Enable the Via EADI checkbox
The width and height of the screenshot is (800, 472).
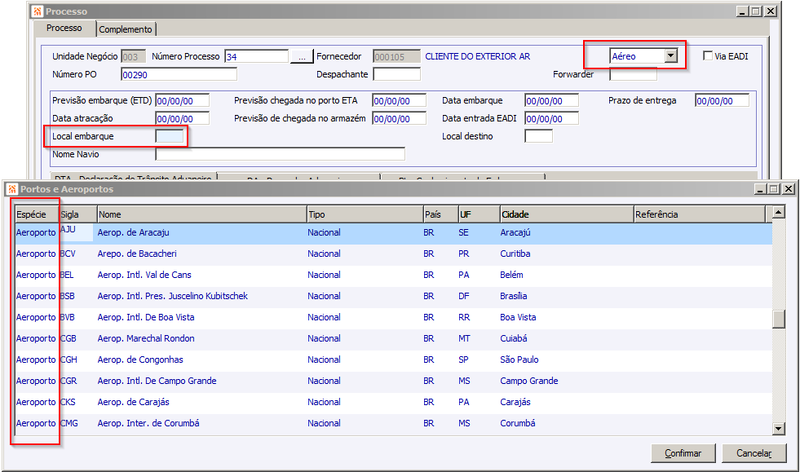[708, 56]
